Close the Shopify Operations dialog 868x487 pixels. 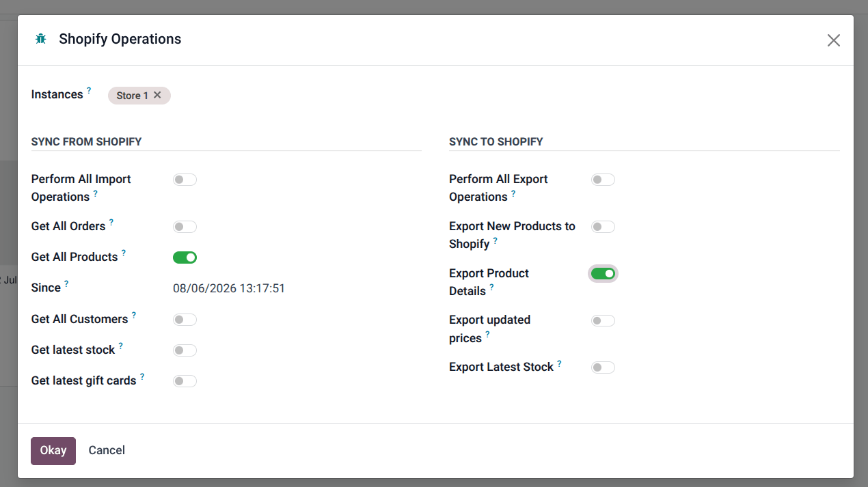coord(833,40)
